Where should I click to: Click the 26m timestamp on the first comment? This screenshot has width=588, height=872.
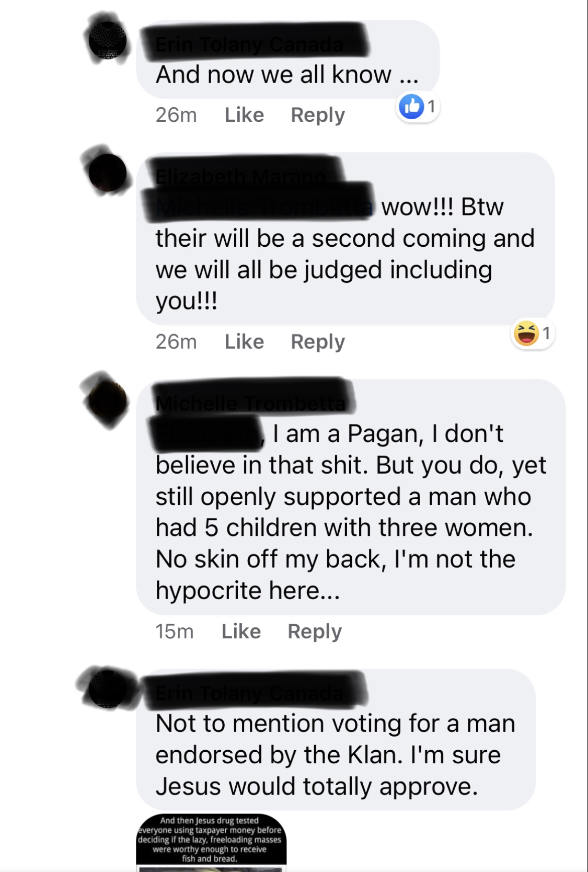coord(176,115)
